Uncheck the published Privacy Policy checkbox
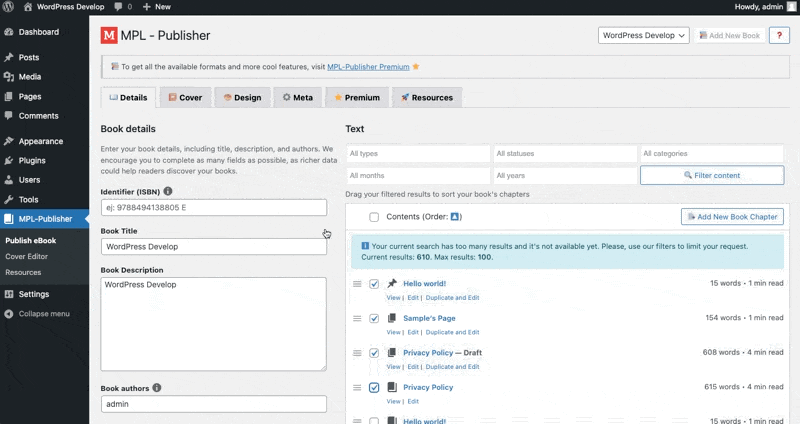This screenshot has height=424, width=800. (x=374, y=388)
